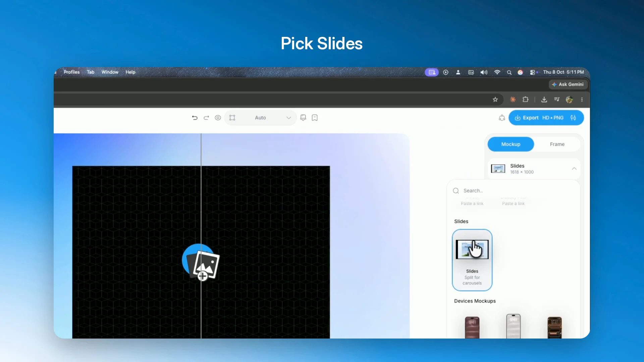Click the add image icon on canvas

click(201, 263)
